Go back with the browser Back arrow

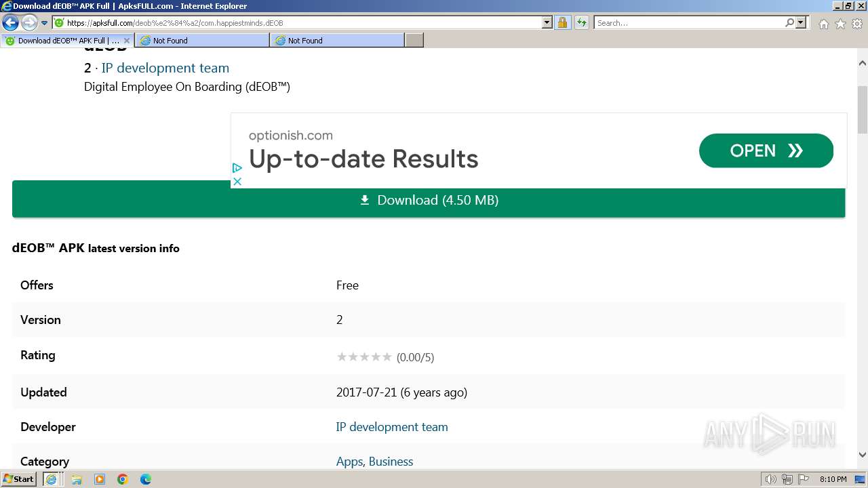tap(10, 22)
